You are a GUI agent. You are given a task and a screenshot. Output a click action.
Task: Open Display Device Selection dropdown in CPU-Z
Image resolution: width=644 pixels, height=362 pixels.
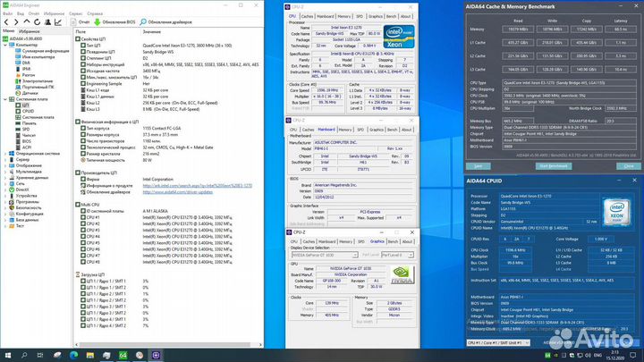324,255
